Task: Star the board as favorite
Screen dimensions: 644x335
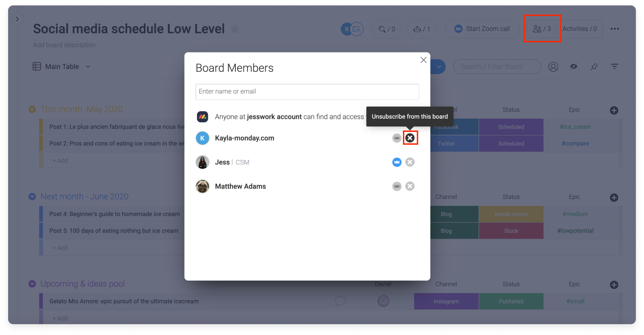Action: pos(235,29)
